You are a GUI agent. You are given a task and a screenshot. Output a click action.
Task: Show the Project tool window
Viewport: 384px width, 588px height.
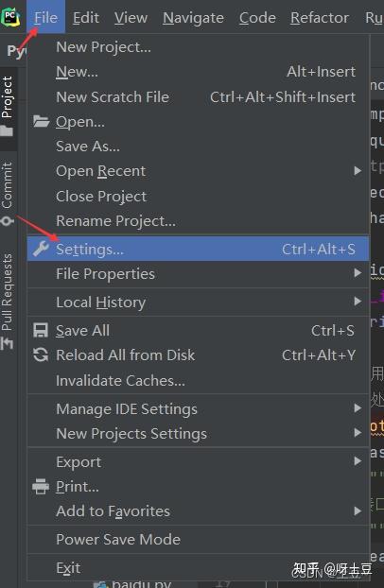8,106
